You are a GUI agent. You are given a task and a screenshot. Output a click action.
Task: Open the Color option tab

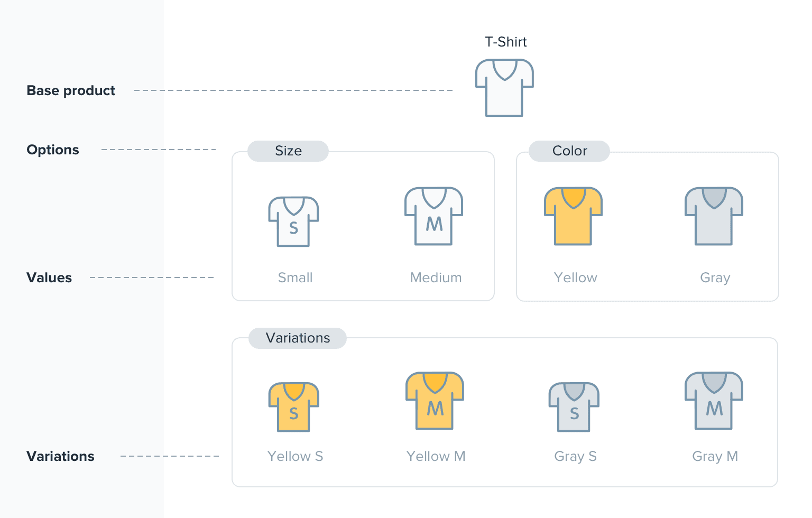point(569,151)
